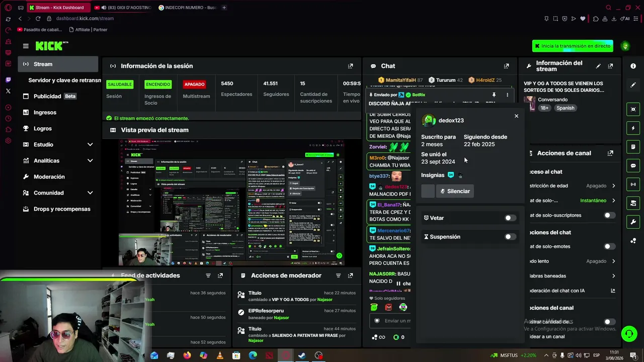Open the Pasadito de caball... bookmark
The image size is (644, 362).
[40, 30]
